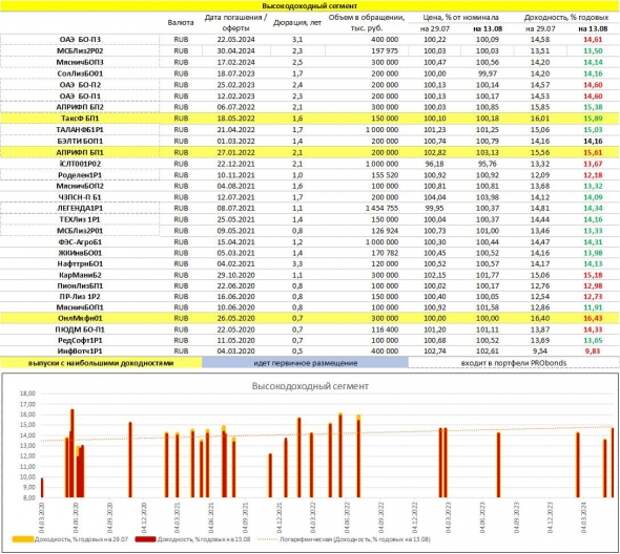Viewport: 620px width, 554px height.
Task: Click yield value '14,61'
Action: [593, 40]
